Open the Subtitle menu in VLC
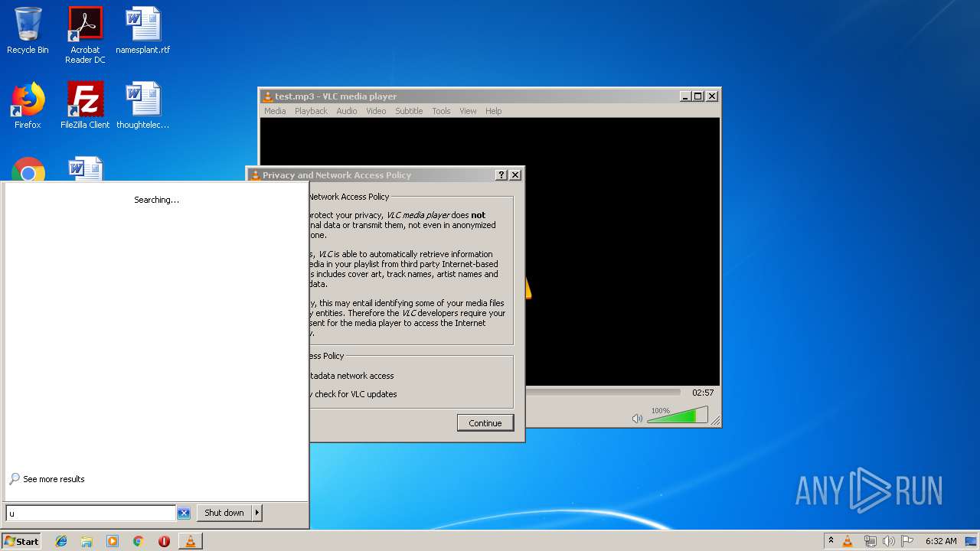Screen dimensions: 980x551 (409, 111)
